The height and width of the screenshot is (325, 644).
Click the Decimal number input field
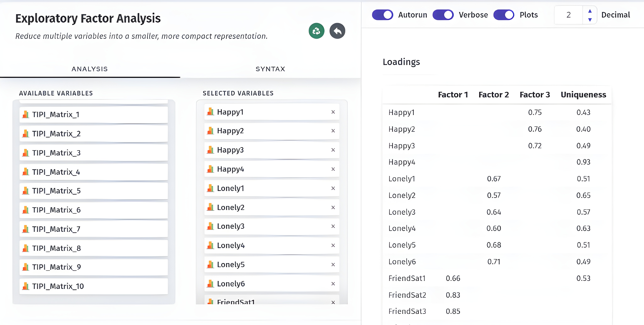(569, 15)
